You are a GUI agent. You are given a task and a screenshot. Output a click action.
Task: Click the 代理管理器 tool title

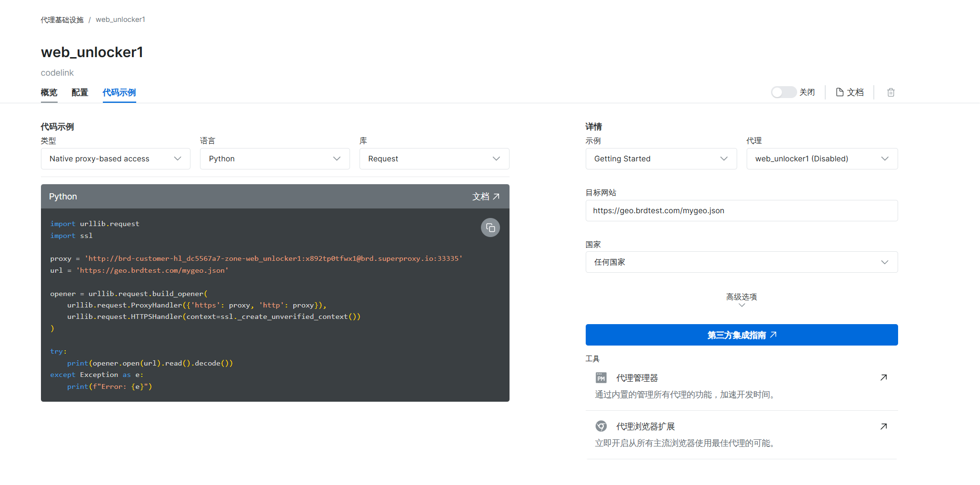(637, 378)
